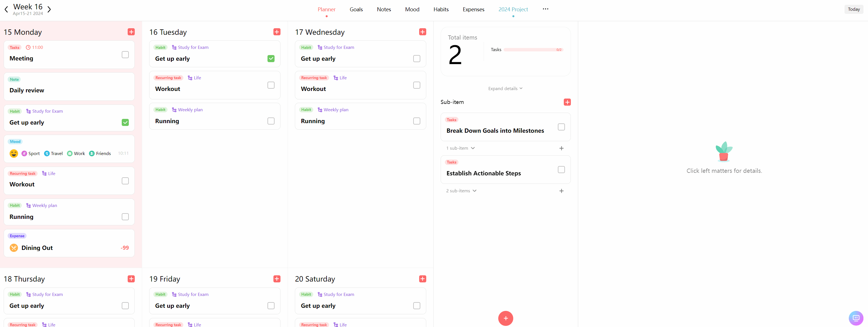
Task: Check Establish Actionable Steps task
Action: click(x=561, y=170)
